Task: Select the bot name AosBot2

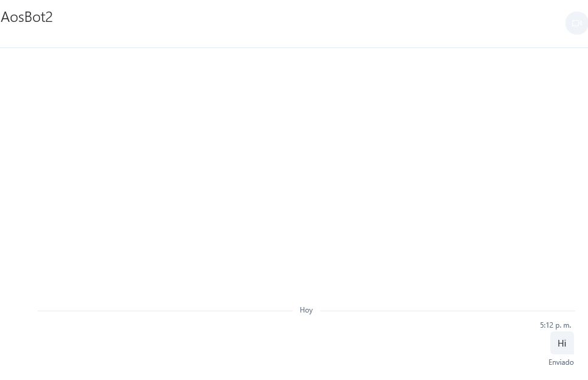Action: coord(27,17)
